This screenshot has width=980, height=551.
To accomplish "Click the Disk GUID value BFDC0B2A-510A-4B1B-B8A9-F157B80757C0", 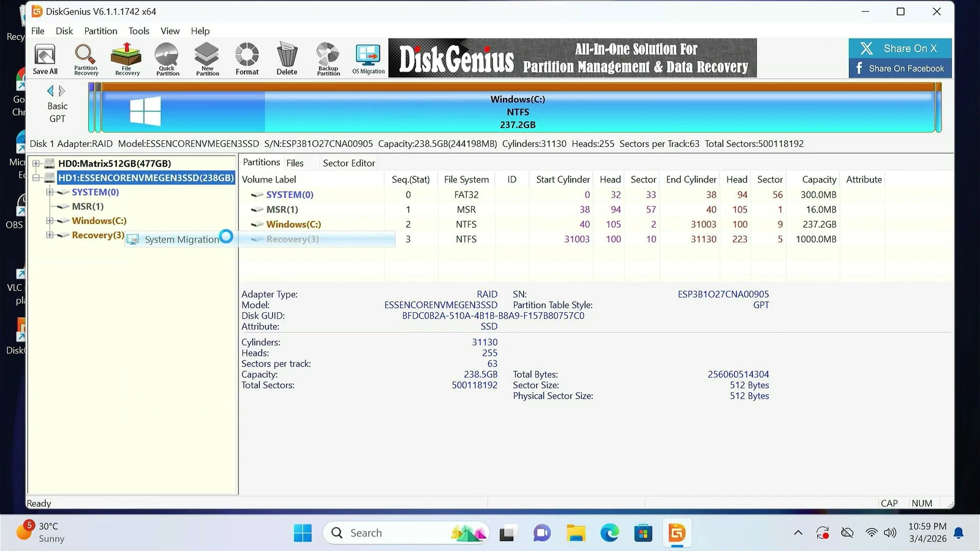I will point(493,316).
